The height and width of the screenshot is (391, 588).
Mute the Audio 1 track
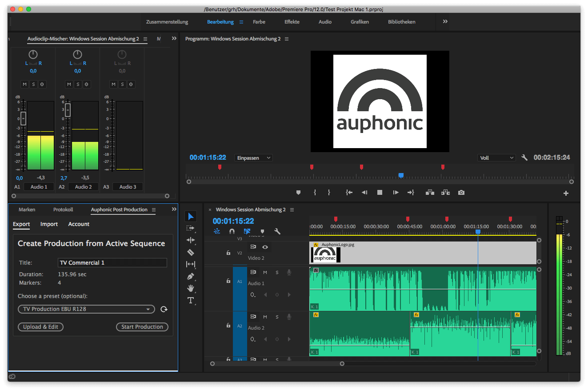[265, 272]
